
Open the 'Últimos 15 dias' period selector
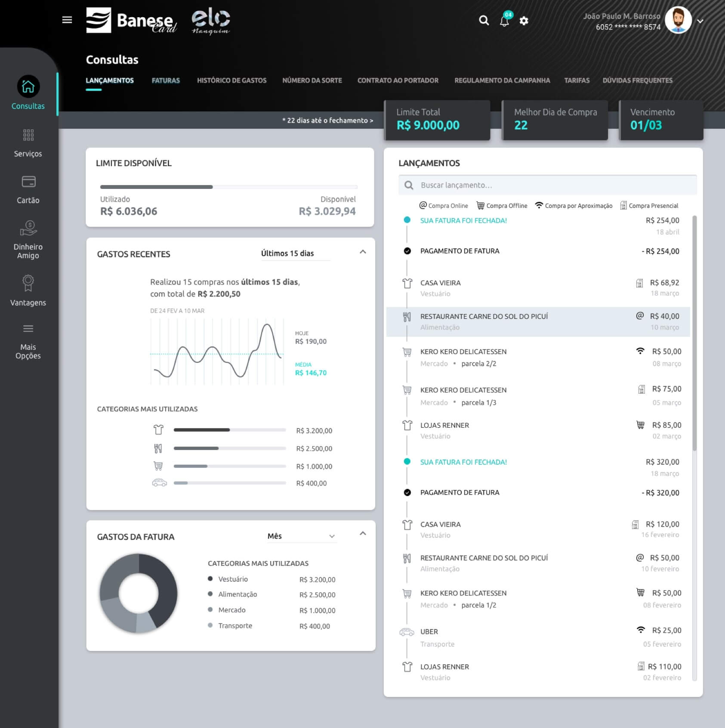(295, 253)
